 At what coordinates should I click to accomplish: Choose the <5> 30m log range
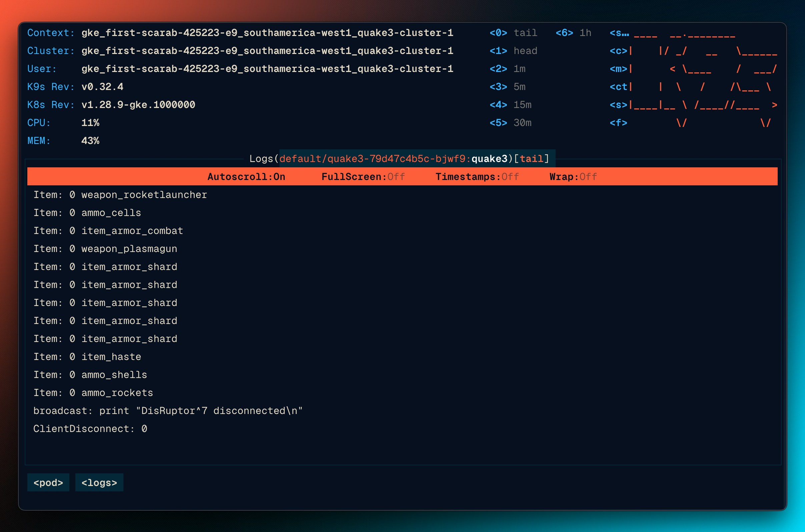click(511, 123)
